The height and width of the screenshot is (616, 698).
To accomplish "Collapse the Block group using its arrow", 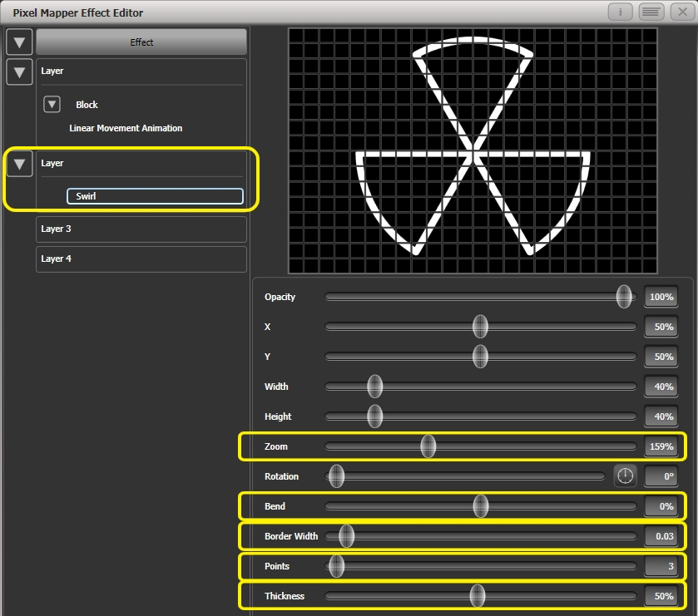I will coord(52,104).
